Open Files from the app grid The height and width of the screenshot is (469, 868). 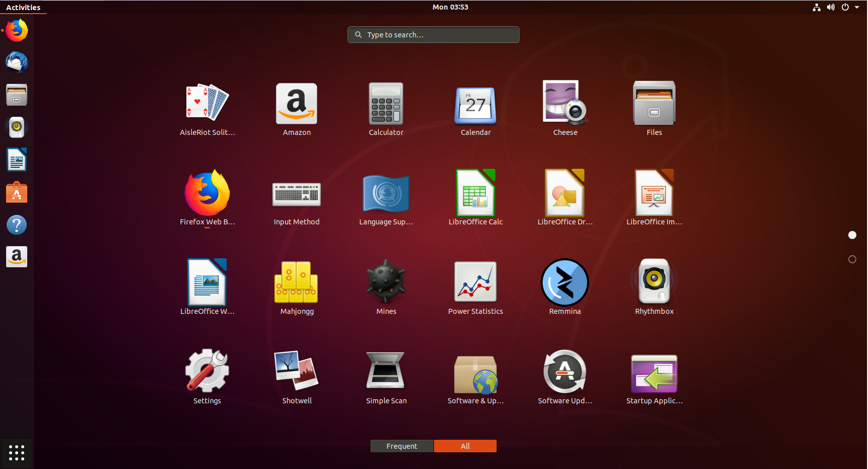[654, 103]
